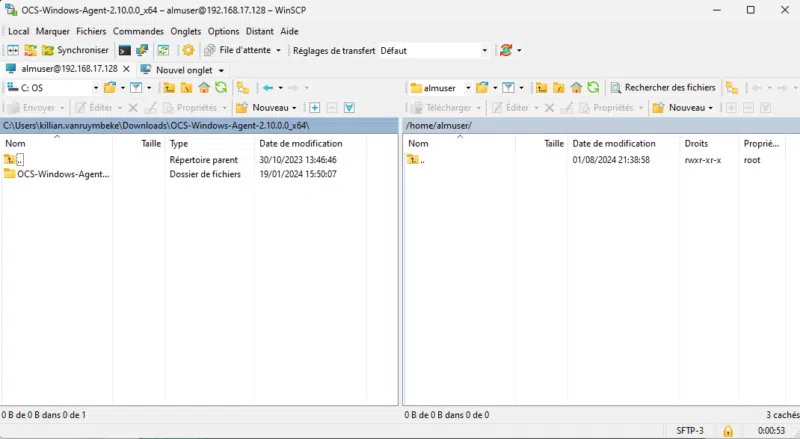Click Nouveau in the local panel toolbar

[262, 108]
